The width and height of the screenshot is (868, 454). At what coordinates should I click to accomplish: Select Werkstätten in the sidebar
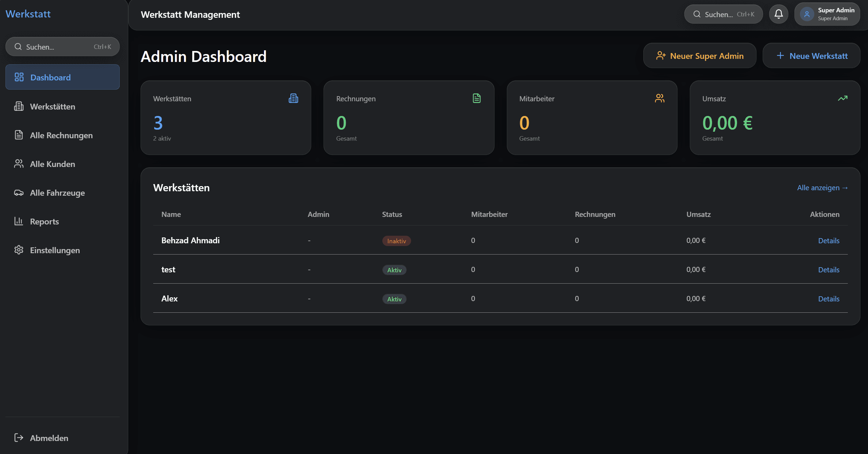click(x=52, y=106)
